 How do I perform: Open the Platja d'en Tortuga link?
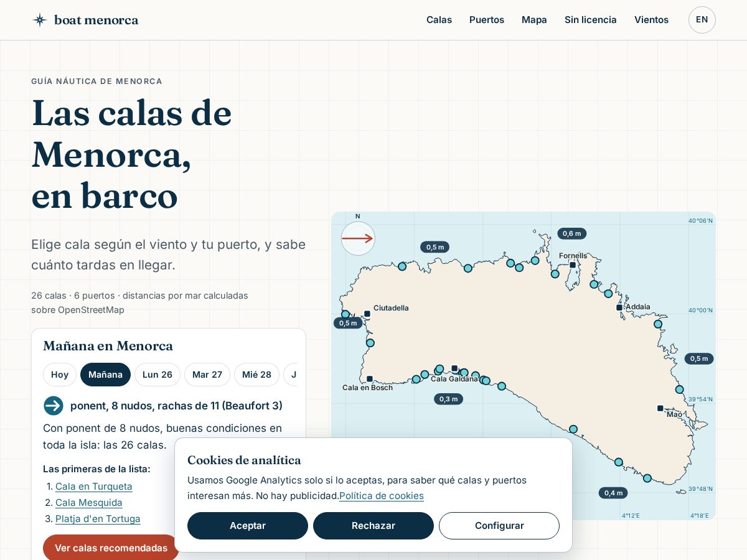[x=98, y=519]
